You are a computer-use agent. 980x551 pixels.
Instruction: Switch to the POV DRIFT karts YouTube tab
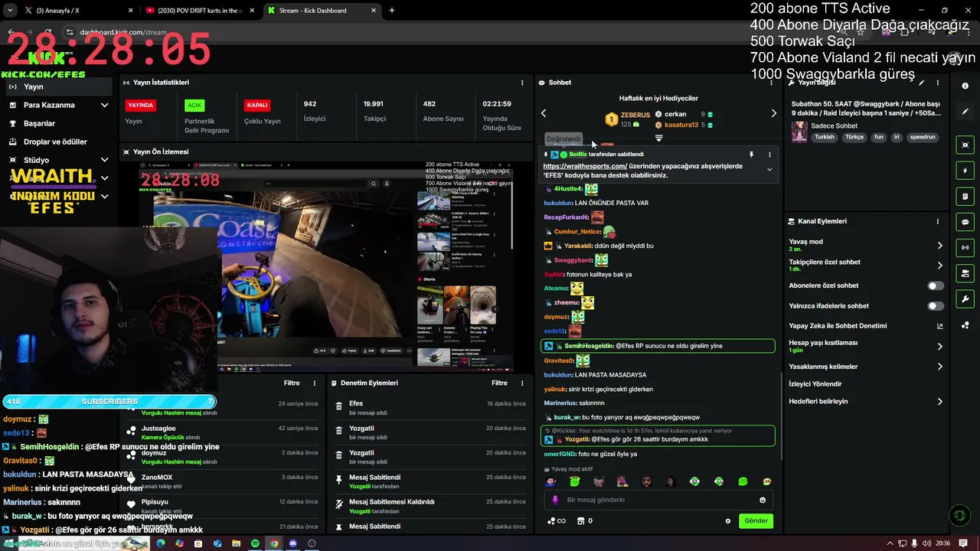coord(201,11)
